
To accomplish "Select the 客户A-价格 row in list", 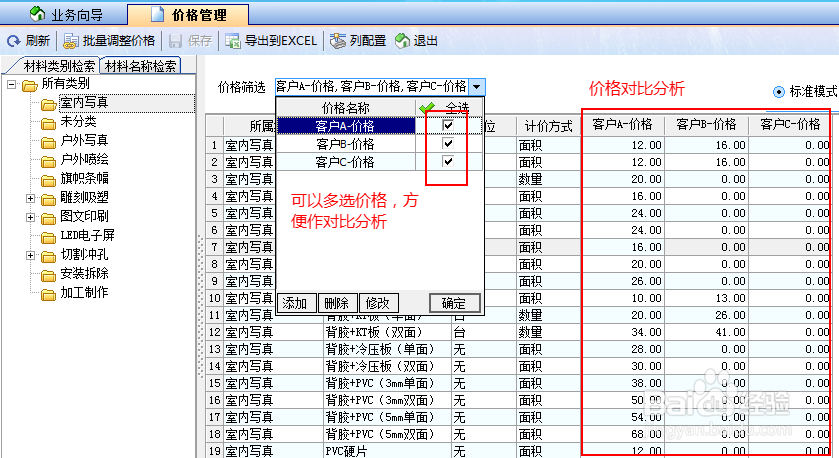I will (x=346, y=126).
